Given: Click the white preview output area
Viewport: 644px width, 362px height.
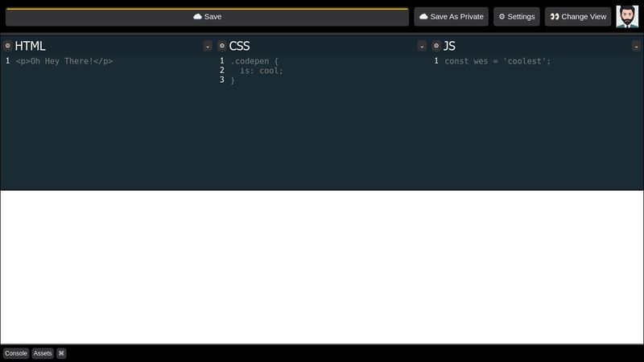Looking at the screenshot, I should click(322, 267).
